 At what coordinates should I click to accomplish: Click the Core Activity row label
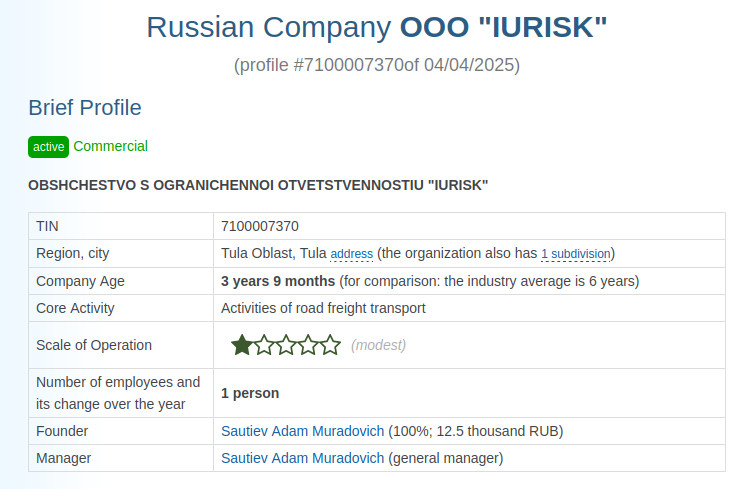click(76, 308)
